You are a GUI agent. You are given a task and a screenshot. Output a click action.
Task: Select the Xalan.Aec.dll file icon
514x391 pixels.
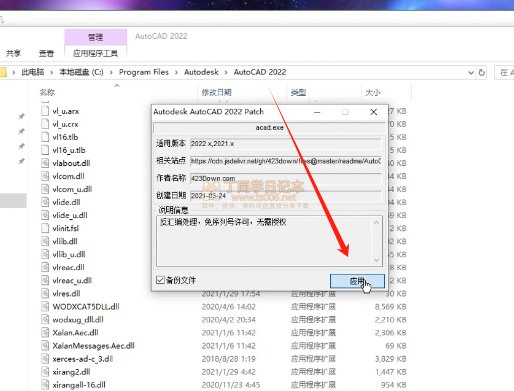(x=45, y=333)
